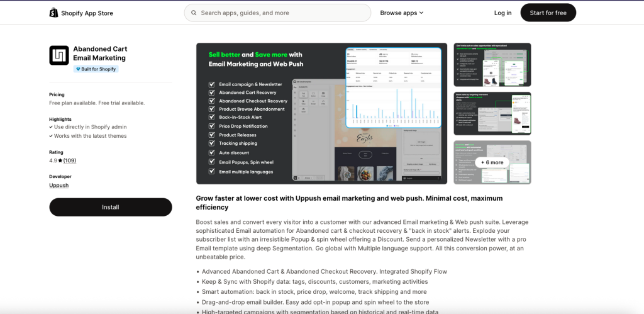Open the large Email Marketing feature image
Screen dimensions: 644x314
321,113
